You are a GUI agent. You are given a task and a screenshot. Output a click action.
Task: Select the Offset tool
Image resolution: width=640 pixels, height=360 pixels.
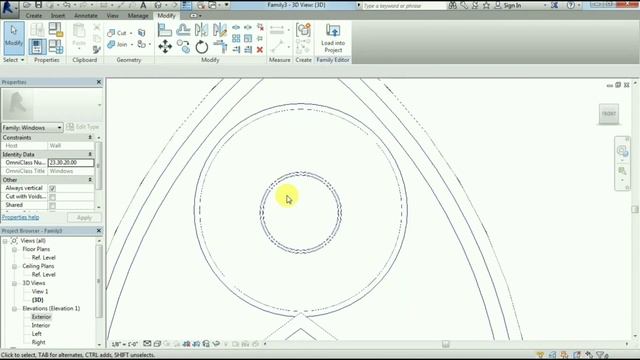click(x=183, y=30)
